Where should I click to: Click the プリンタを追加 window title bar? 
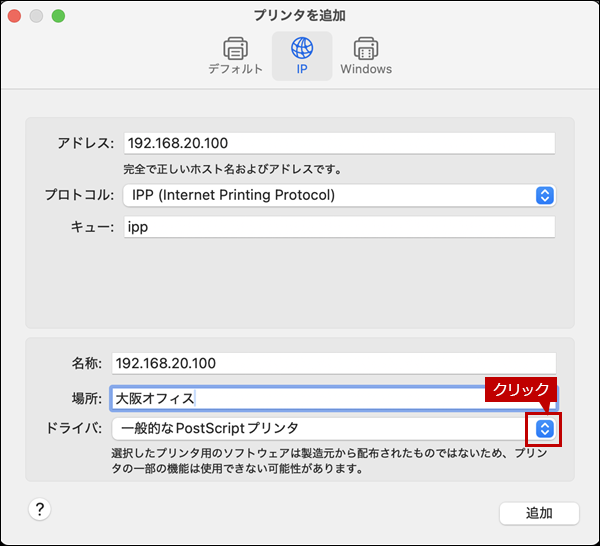(x=300, y=15)
